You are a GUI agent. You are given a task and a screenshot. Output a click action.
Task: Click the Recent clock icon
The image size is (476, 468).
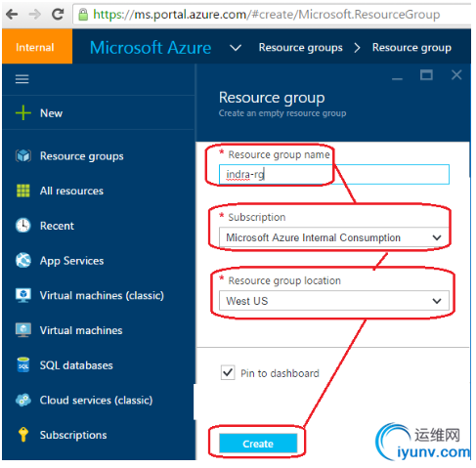point(23,226)
